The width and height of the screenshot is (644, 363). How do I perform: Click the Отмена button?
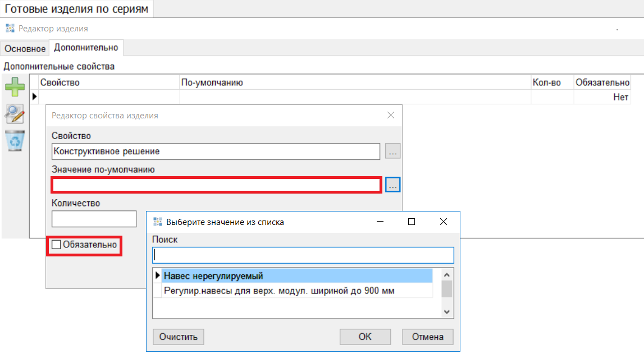[427, 337]
